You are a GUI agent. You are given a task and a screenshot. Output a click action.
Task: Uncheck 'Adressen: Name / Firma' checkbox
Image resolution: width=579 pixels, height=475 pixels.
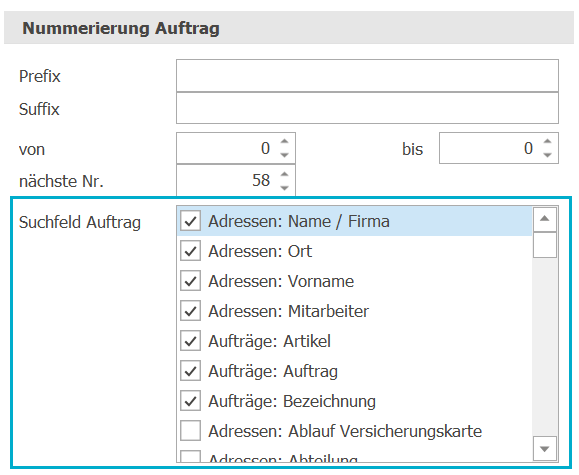click(191, 221)
